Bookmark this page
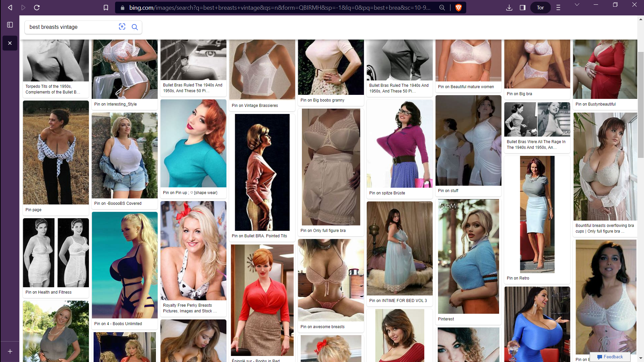 106,7
